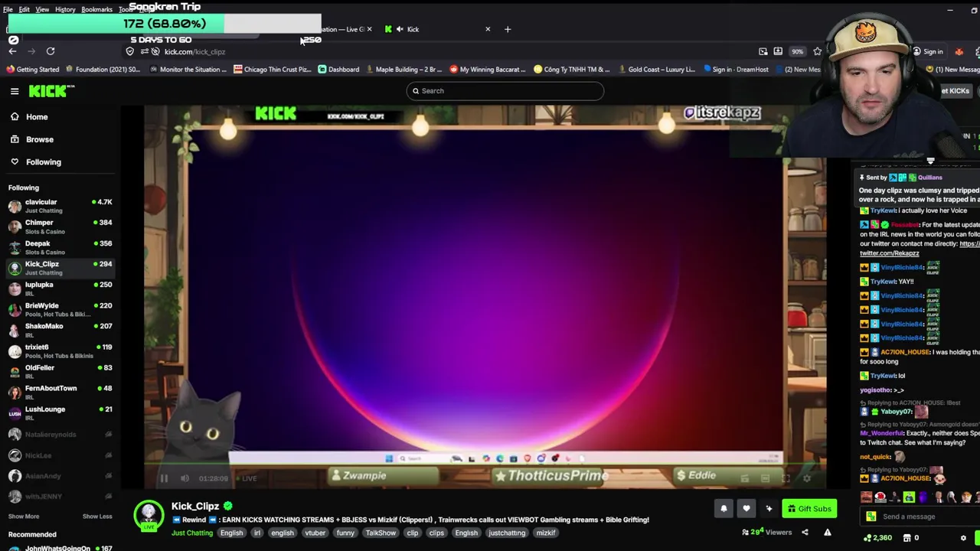Open Sign in - DreamHost bookmark

(735, 70)
